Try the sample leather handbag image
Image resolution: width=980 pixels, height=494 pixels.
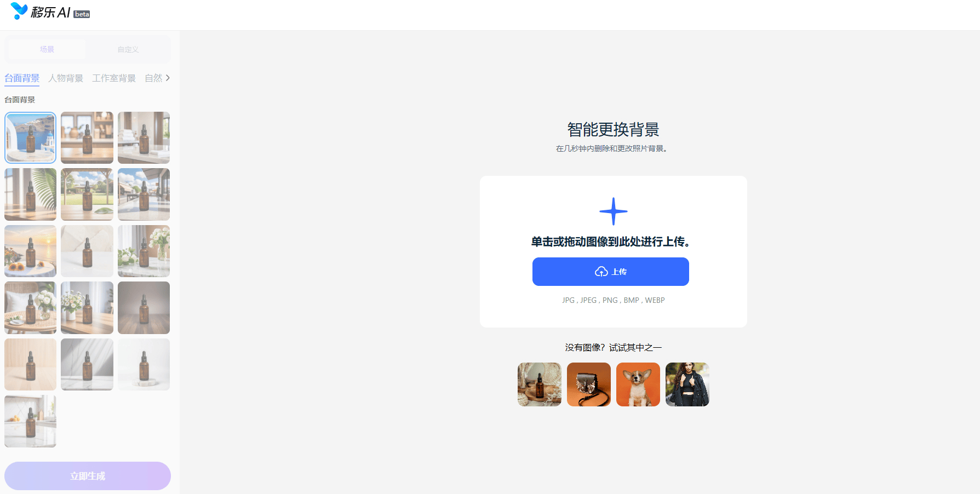(589, 384)
